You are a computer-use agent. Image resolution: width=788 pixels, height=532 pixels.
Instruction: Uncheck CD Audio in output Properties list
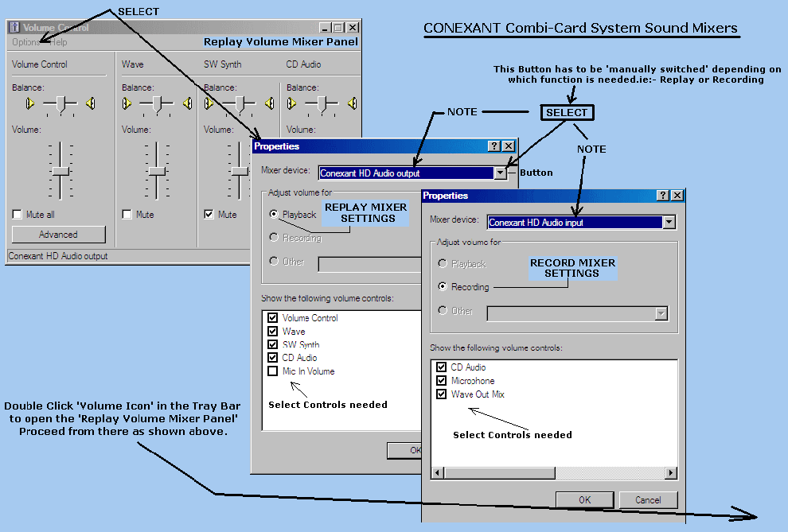point(273,357)
